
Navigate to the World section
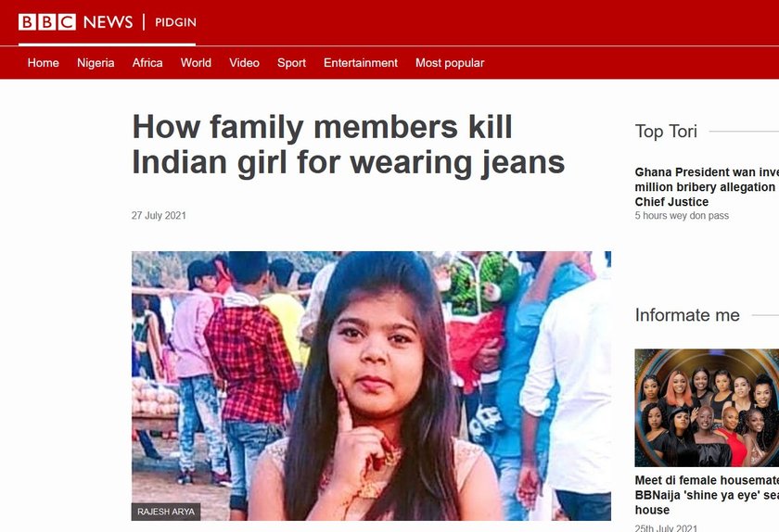coord(196,63)
